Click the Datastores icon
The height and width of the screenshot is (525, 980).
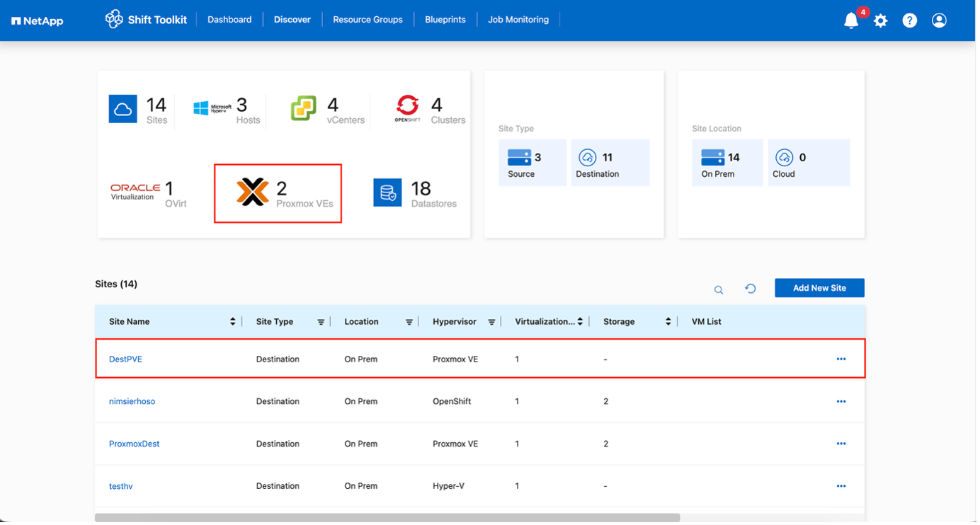387,192
